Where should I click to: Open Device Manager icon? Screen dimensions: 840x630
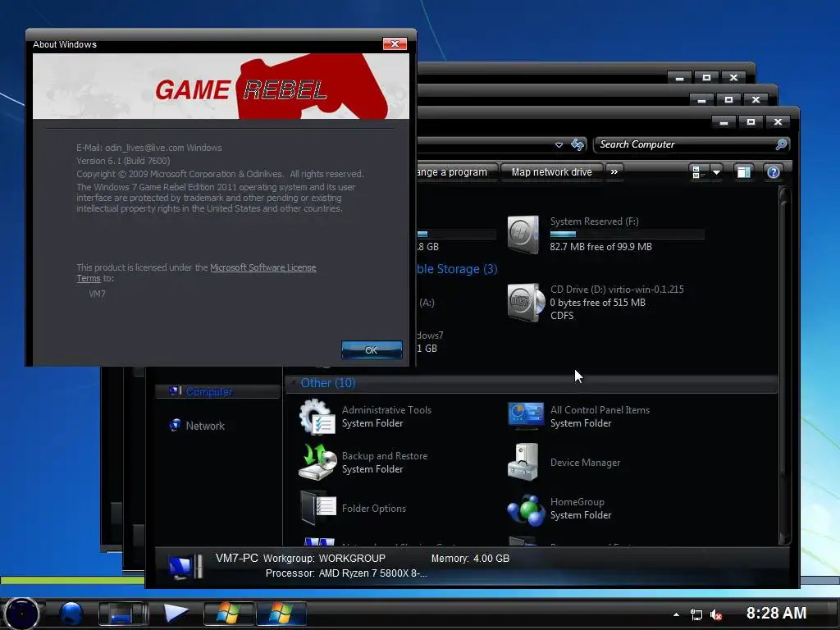523,462
